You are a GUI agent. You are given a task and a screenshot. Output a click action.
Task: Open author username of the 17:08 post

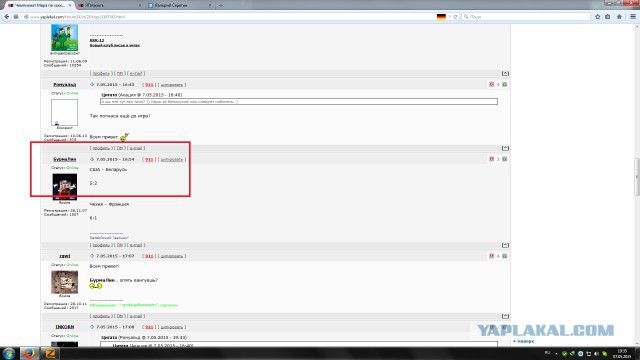tap(64, 327)
